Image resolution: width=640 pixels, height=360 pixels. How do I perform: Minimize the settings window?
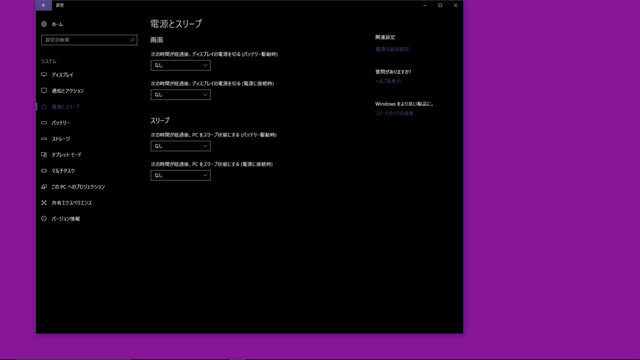point(425,5)
